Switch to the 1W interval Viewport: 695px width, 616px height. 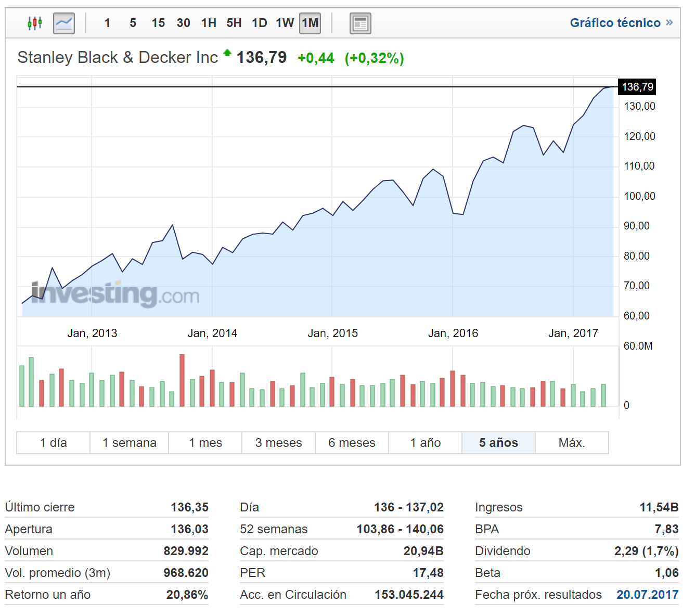285,23
